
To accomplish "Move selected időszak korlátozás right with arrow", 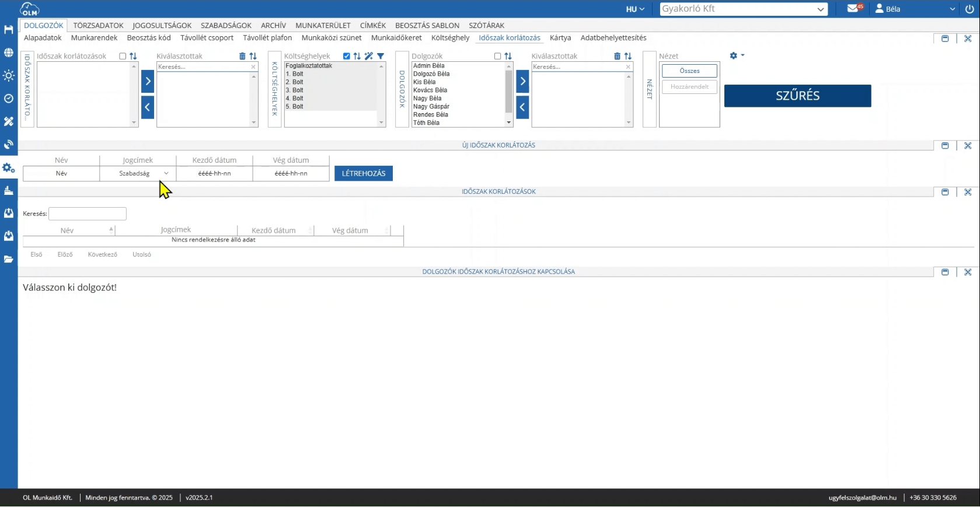I will point(148,81).
